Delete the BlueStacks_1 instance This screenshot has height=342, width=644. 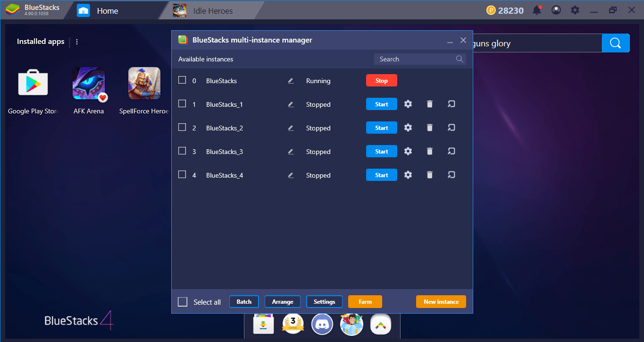(x=429, y=104)
